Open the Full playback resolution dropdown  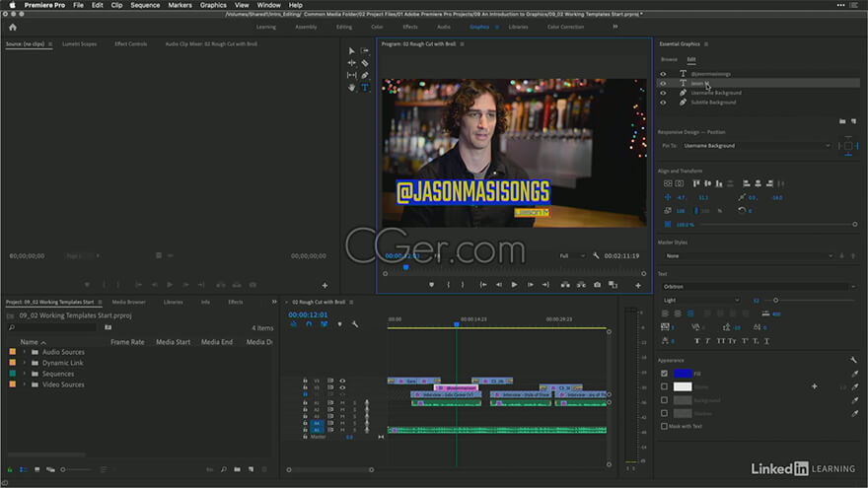[572, 255]
